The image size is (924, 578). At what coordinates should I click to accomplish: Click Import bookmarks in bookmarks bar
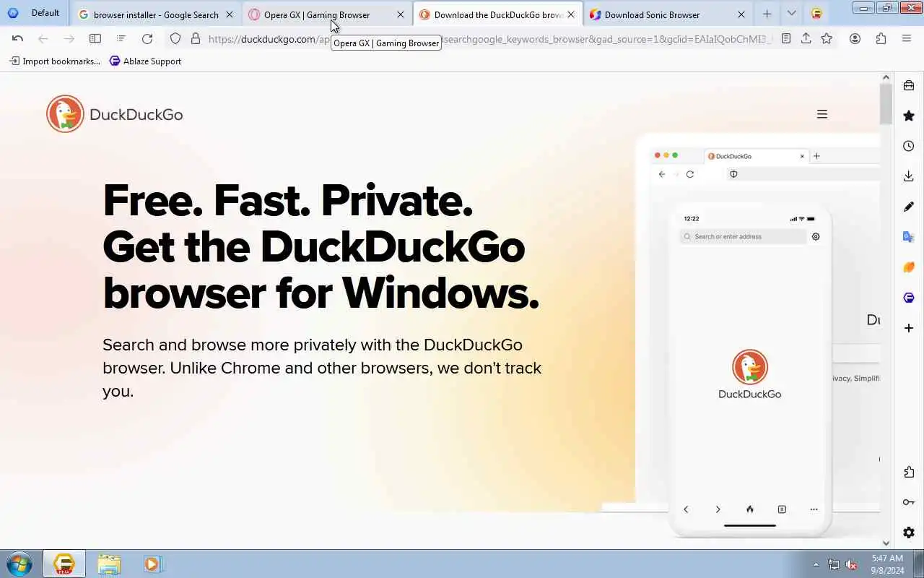pos(54,61)
